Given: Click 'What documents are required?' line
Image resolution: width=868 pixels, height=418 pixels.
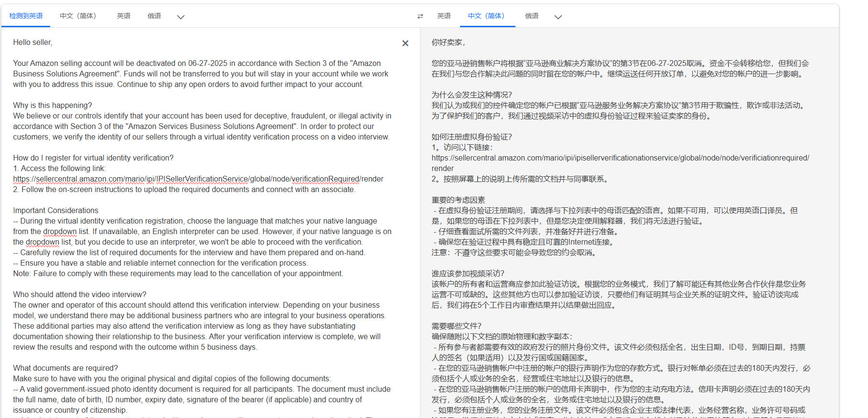Looking at the screenshot, I should (x=65, y=368).
